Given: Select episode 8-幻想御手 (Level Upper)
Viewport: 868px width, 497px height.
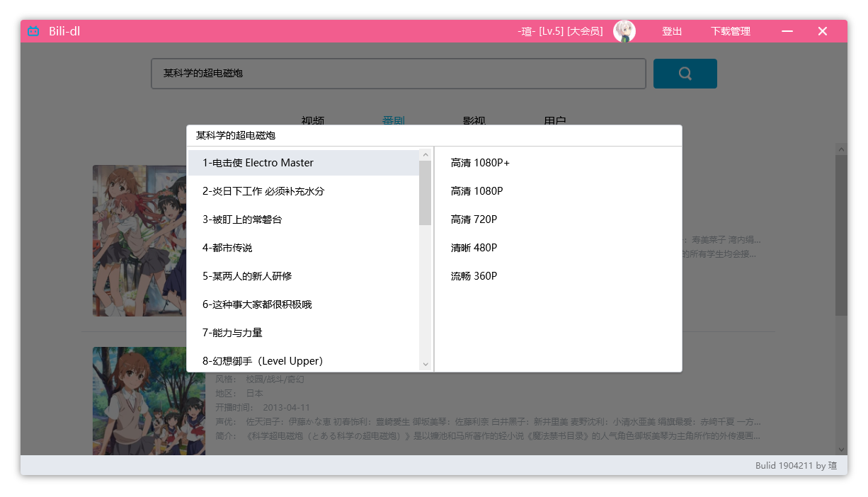Looking at the screenshot, I should point(304,360).
